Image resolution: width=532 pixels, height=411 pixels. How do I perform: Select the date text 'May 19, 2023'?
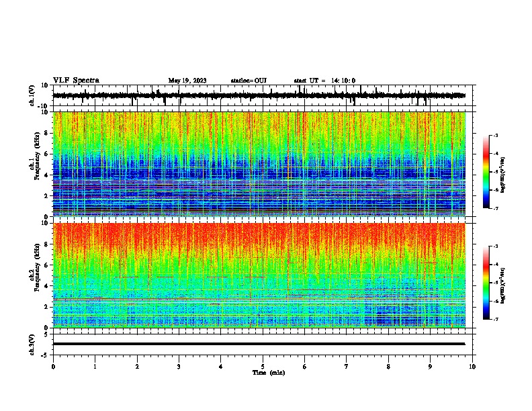(x=187, y=81)
